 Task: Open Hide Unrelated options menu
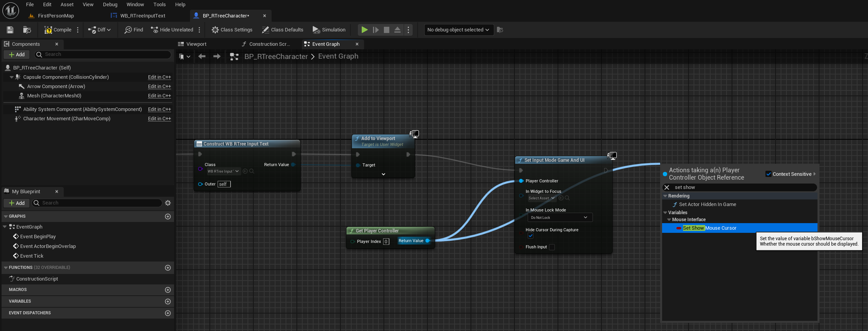click(x=199, y=30)
